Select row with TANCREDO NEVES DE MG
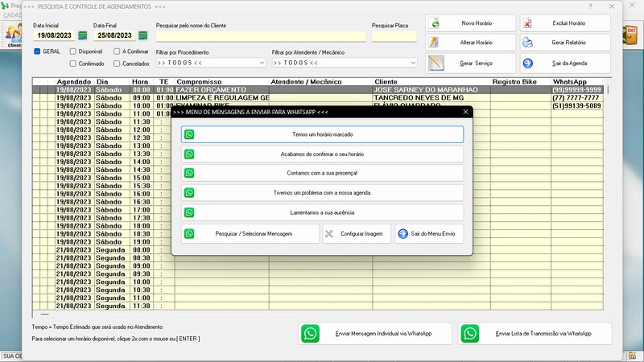 [x=318, y=97]
